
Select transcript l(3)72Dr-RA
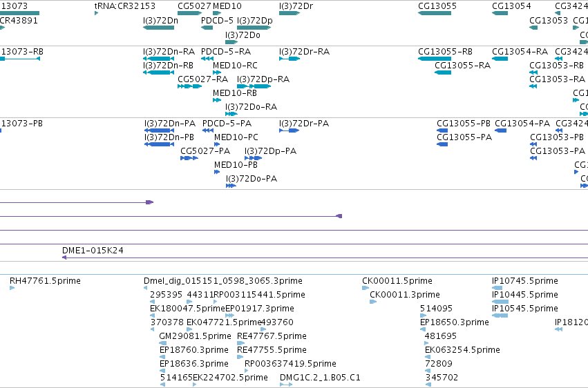(304, 52)
